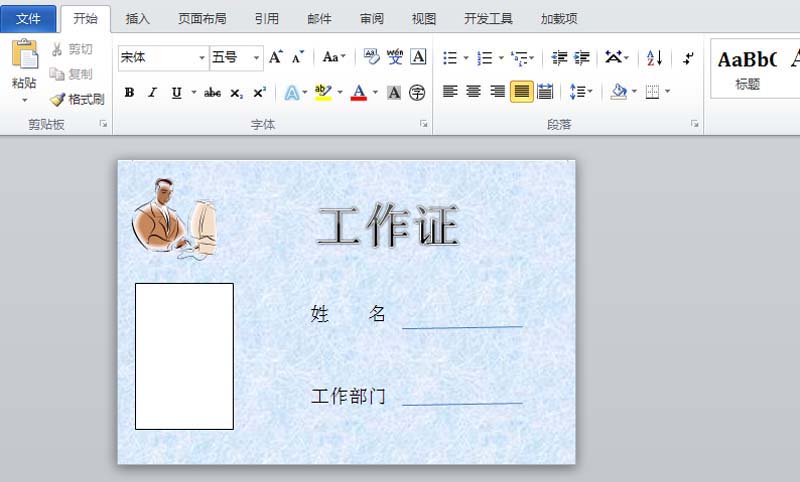Click the Bullets list icon

point(450,58)
